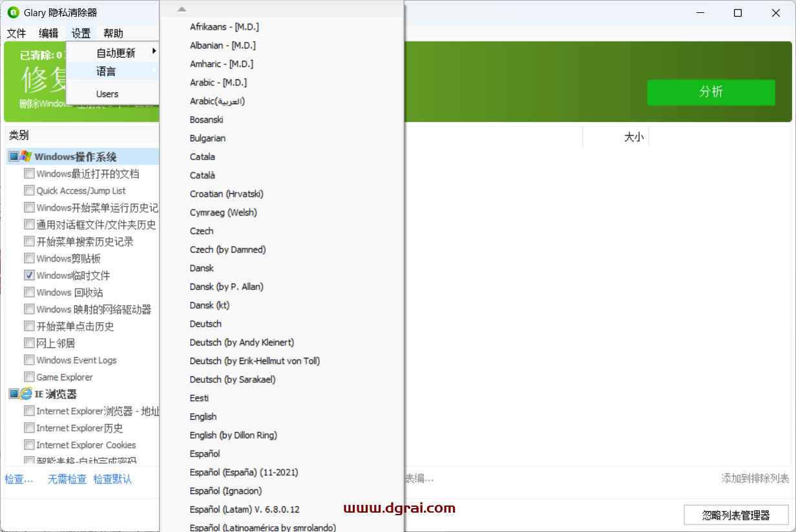Expand the 语言 submenu
The height and width of the screenshot is (532, 796).
coord(113,72)
